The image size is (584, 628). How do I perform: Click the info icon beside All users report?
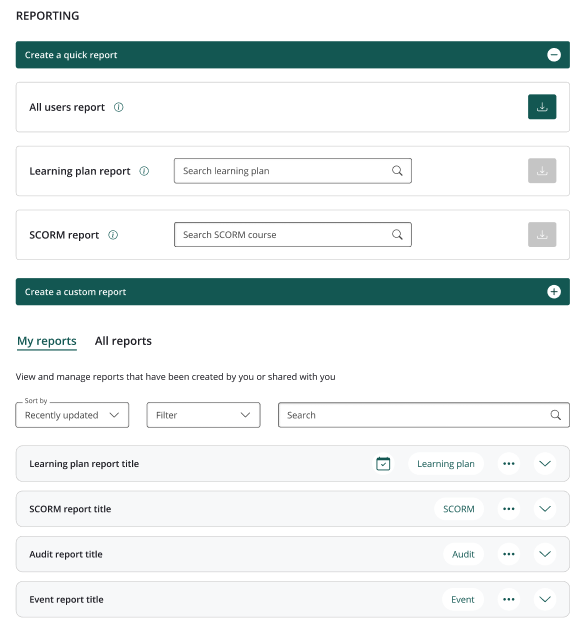pos(119,107)
